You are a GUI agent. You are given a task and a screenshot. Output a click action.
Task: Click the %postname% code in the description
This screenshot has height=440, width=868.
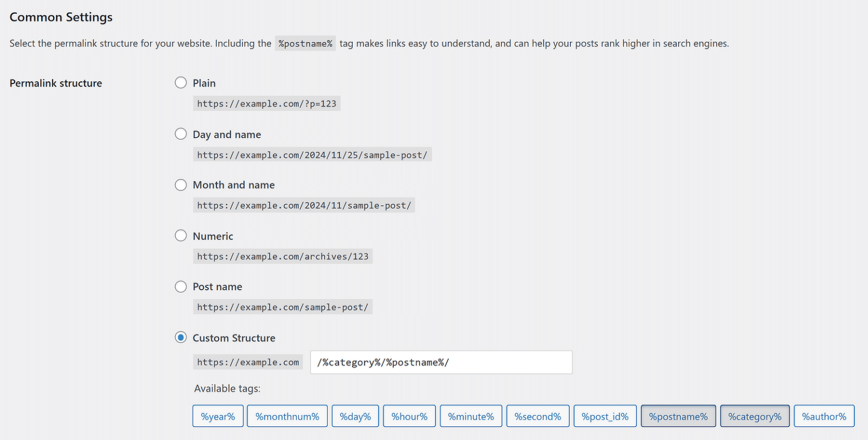pos(305,43)
